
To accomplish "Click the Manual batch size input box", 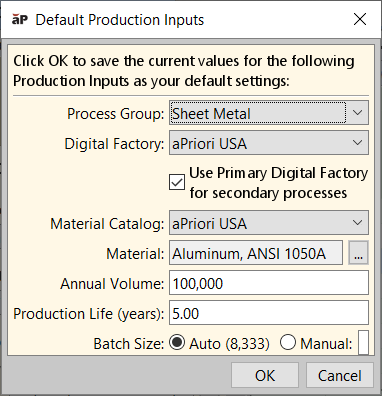I will click(x=363, y=343).
